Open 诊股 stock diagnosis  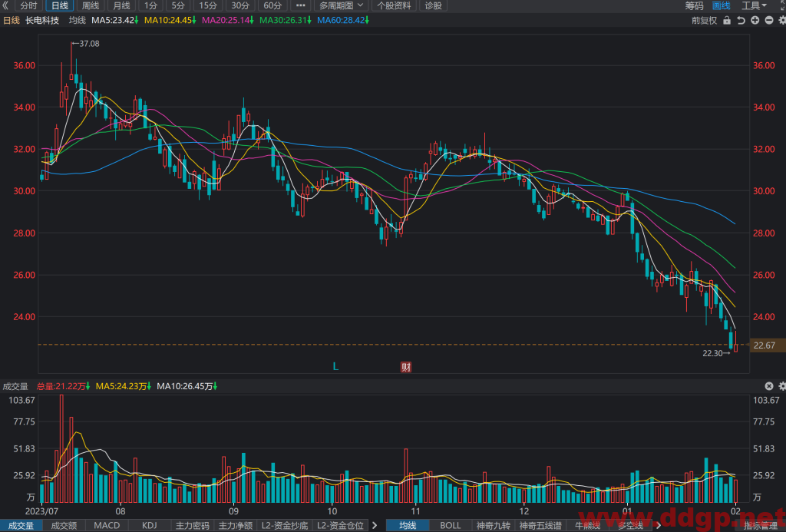(x=433, y=5)
